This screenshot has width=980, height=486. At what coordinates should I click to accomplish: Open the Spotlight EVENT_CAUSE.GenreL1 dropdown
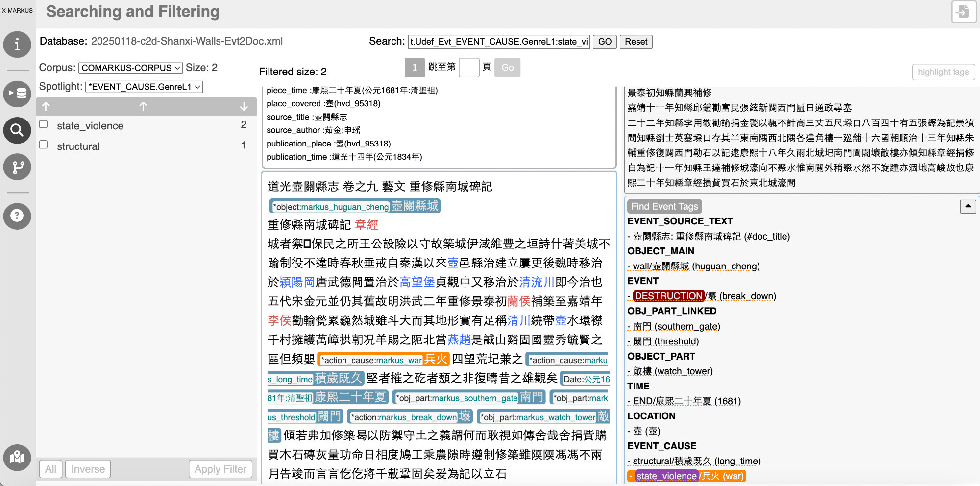pyautogui.click(x=144, y=87)
